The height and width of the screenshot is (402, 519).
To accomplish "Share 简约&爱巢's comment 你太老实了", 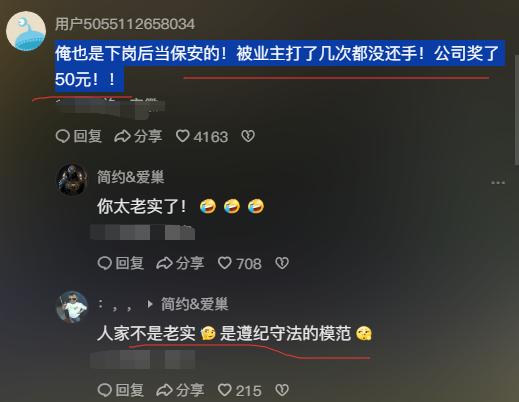I will [180, 263].
